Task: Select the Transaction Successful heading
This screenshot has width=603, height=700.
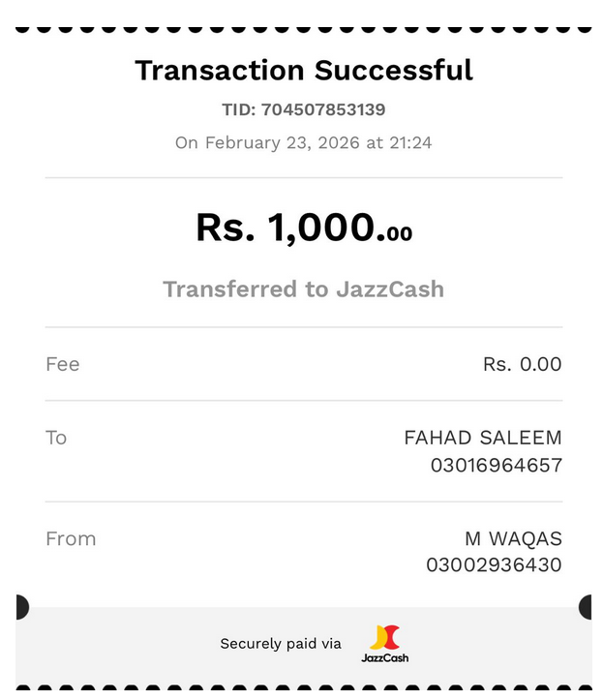Action: [304, 71]
